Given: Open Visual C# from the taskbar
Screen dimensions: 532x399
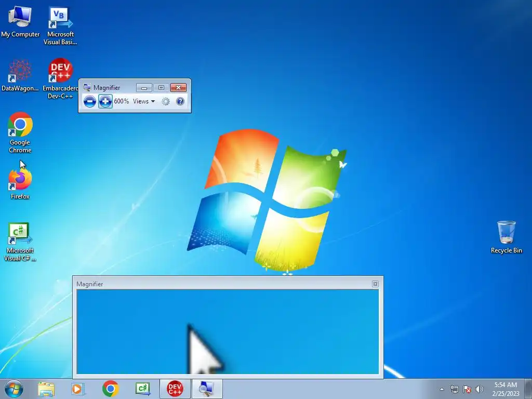Looking at the screenshot, I should (143, 389).
